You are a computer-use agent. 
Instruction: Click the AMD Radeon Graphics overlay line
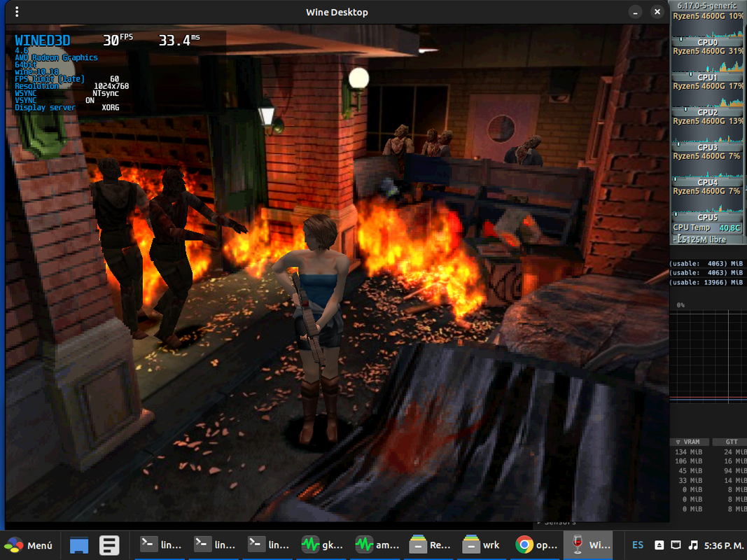56,57
